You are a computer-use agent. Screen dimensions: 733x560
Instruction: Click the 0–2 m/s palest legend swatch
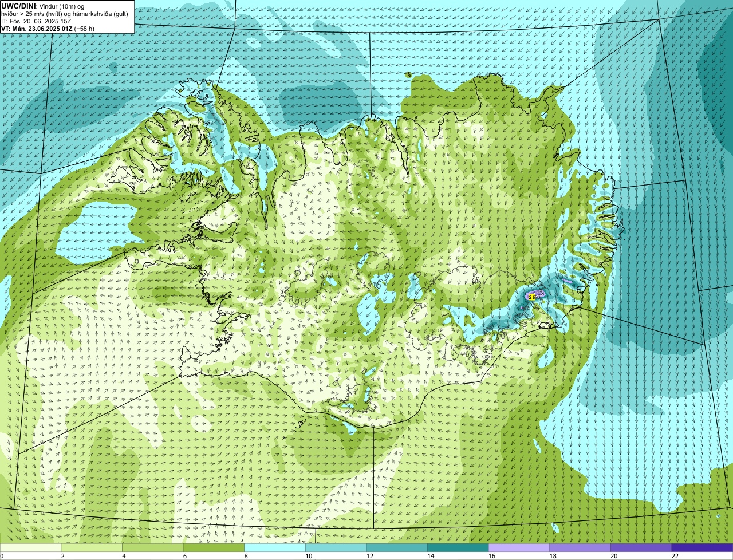click(x=30, y=547)
